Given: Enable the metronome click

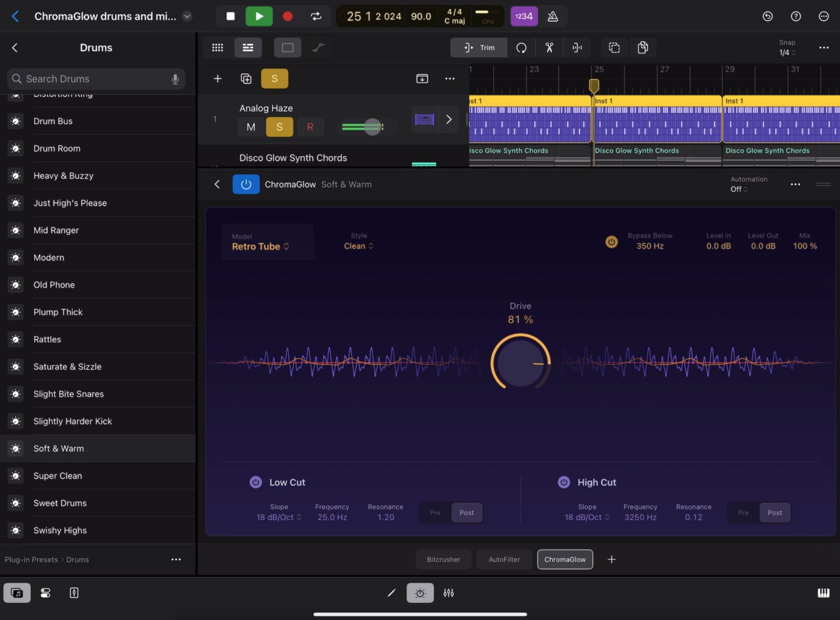Looking at the screenshot, I should (x=553, y=16).
